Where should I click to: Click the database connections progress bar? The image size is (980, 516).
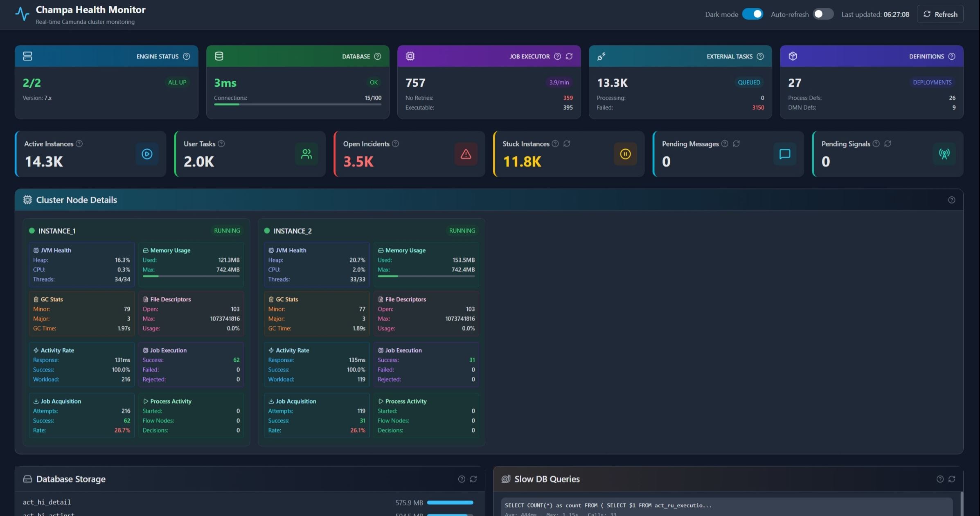297,105
